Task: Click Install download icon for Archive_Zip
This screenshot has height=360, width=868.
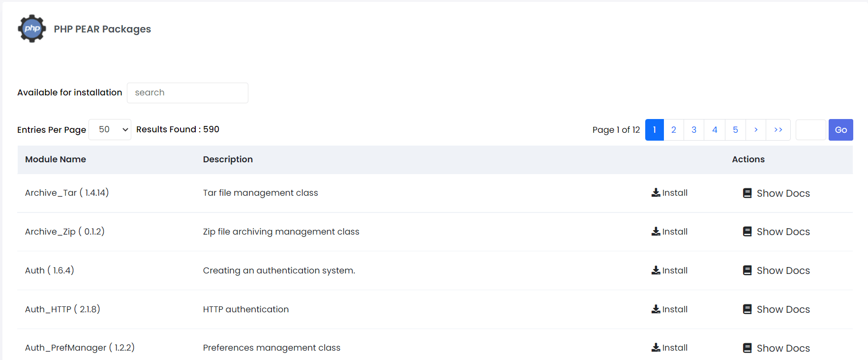Action: pos(656,232)
